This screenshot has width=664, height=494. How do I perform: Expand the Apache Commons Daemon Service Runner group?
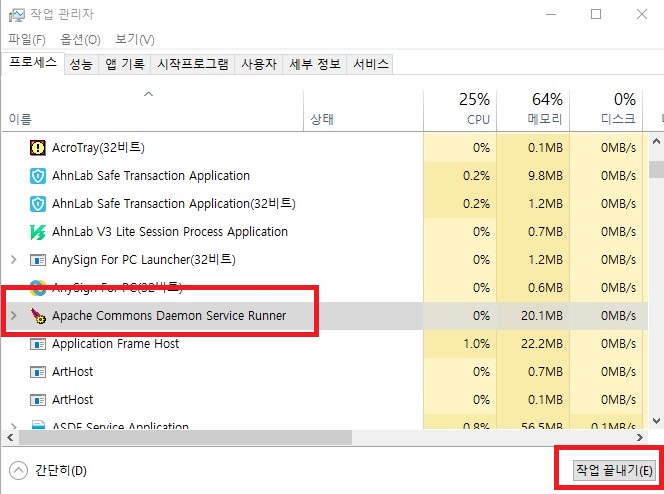(14, 315)
